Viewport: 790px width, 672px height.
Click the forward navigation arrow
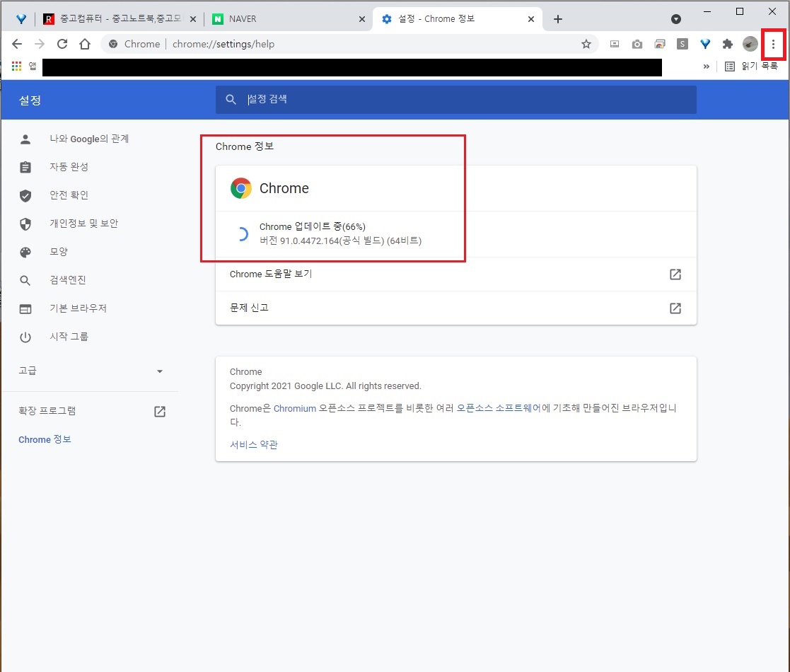[x=40, y=44]
